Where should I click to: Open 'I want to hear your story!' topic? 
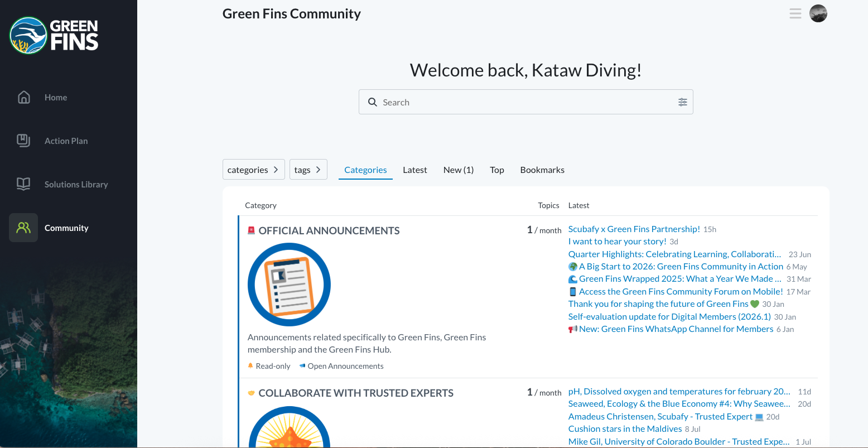tap(617, 241)
